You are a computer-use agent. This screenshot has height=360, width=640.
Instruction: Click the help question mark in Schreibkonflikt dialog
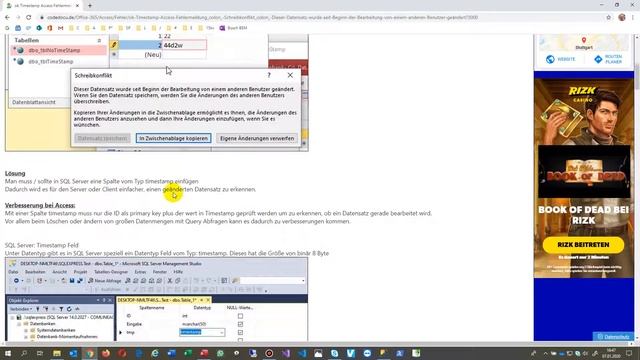tap(269, 75)
